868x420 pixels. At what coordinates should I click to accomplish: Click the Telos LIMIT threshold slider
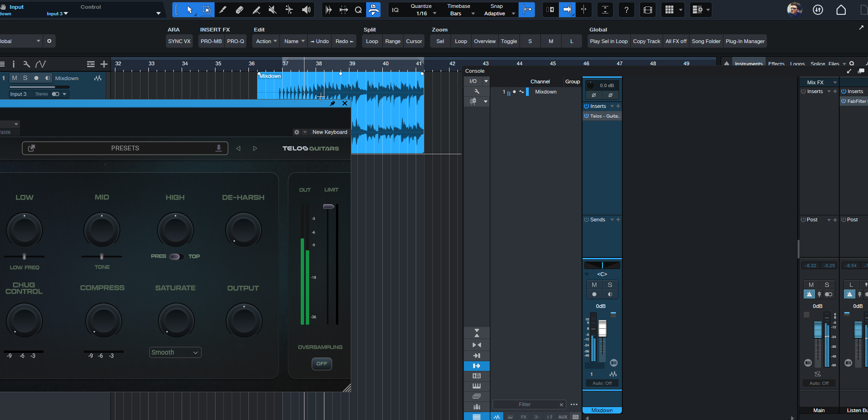tap(329, 207)
